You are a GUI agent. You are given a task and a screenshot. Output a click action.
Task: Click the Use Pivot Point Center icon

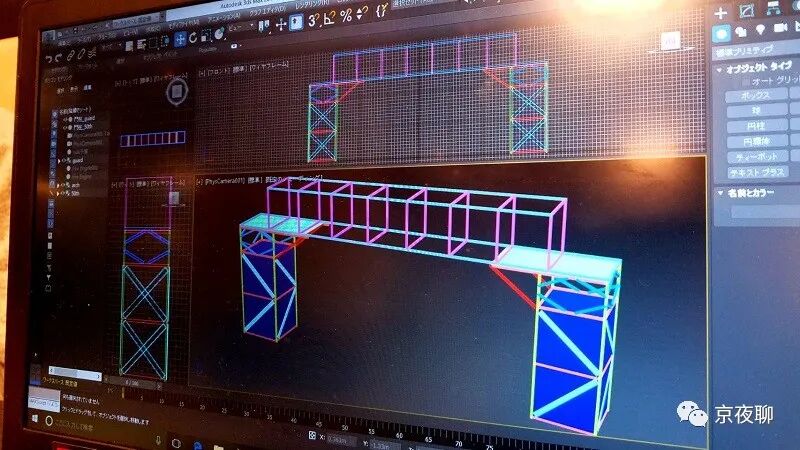264,26
